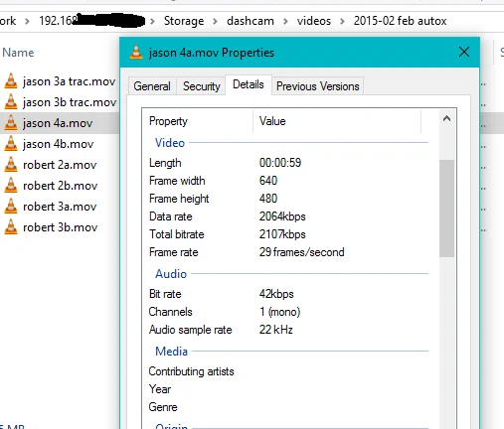Click VLC icon of robert 2b.mov
The image size is (504, 429).
[11, 186]
